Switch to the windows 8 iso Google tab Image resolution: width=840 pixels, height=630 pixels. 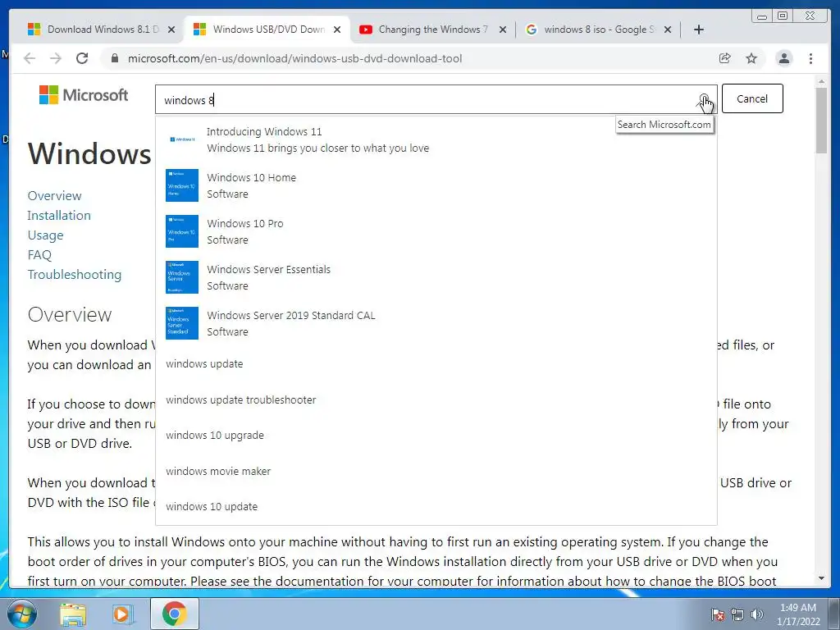tap(598, 30)
